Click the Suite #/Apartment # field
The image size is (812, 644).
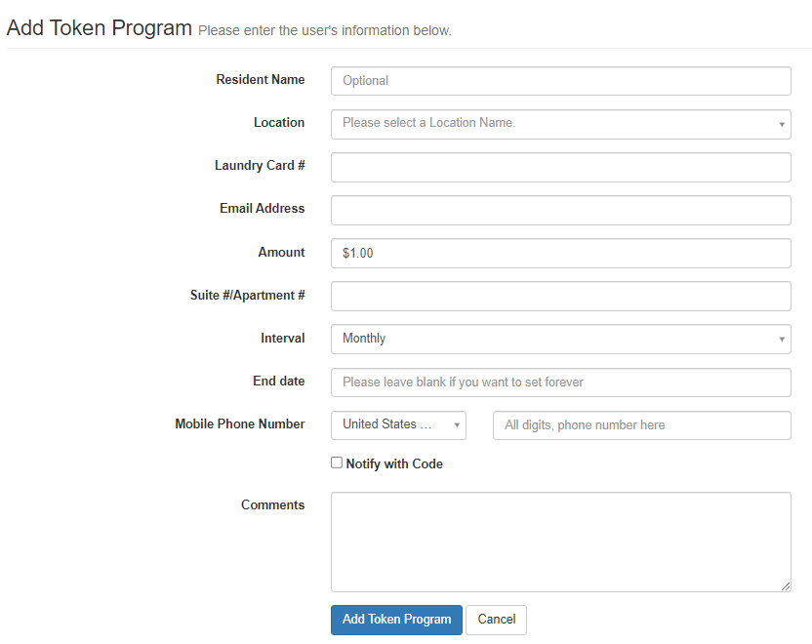click(560, 296)
